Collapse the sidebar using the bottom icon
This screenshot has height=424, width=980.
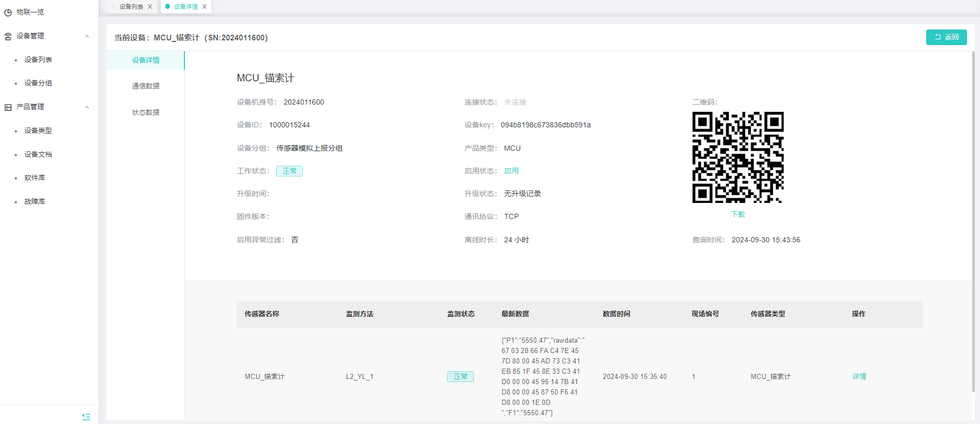coord(86,416)
